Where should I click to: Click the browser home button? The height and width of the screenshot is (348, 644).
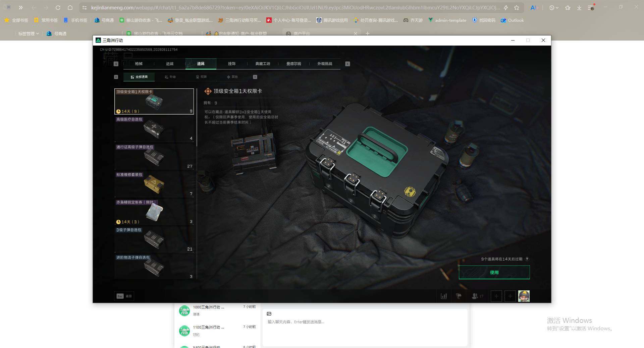coord(70,7)
